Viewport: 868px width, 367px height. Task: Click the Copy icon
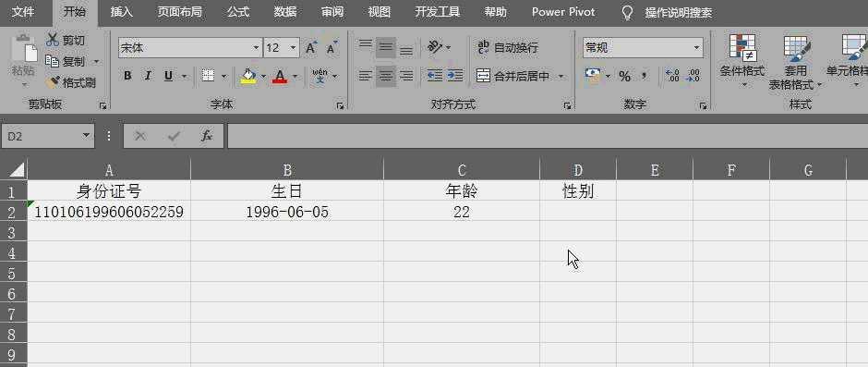(53, 61)
